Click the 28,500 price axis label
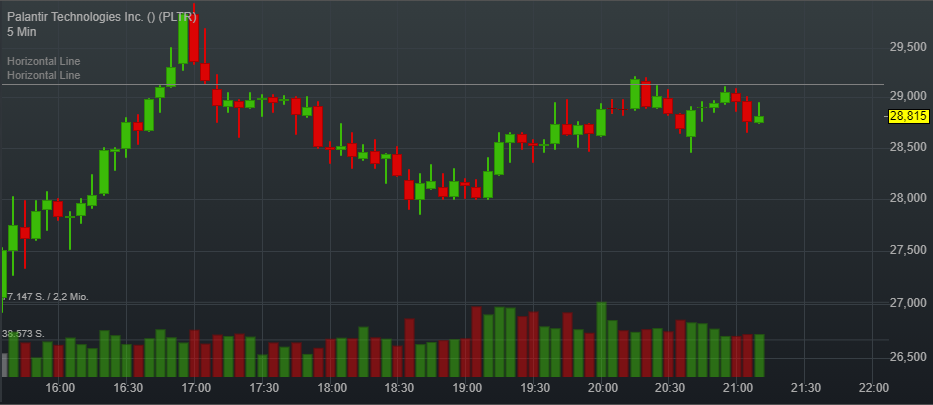Image resolution: width=933 pixels, height=405 pixels. 910,147
